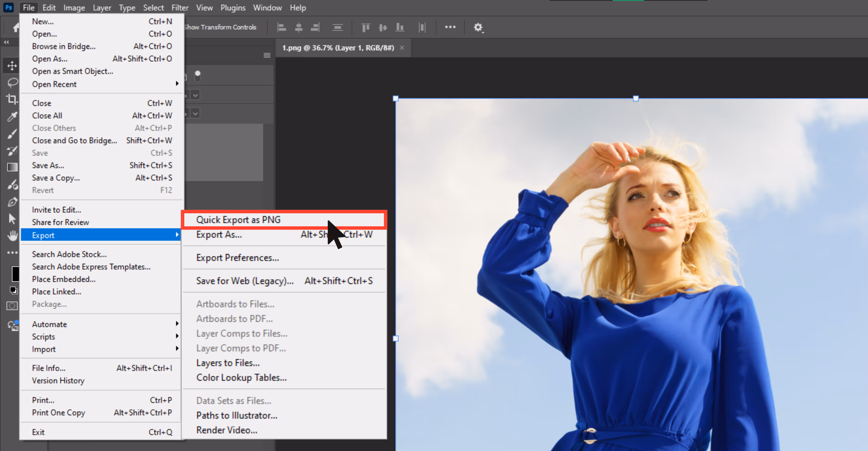This screenshot has height=451, width=868.
Task: Choose Color Lookup Tables...
Action: pos(284,378)
